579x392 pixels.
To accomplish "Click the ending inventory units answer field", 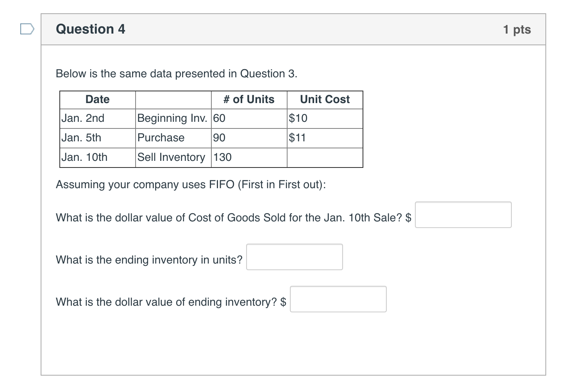I will pyautogui.click(x=294, y=257).
